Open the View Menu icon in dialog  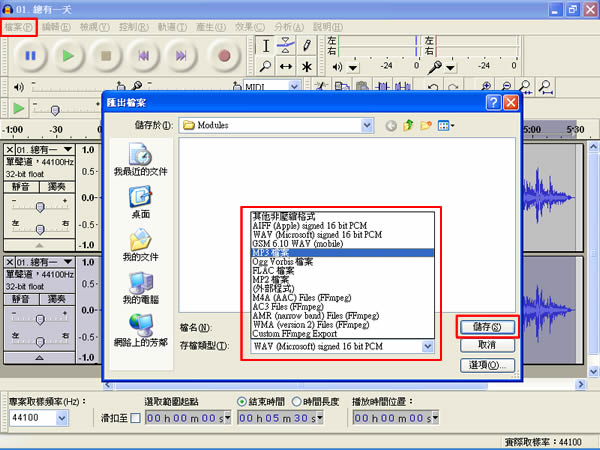[446, 125]
